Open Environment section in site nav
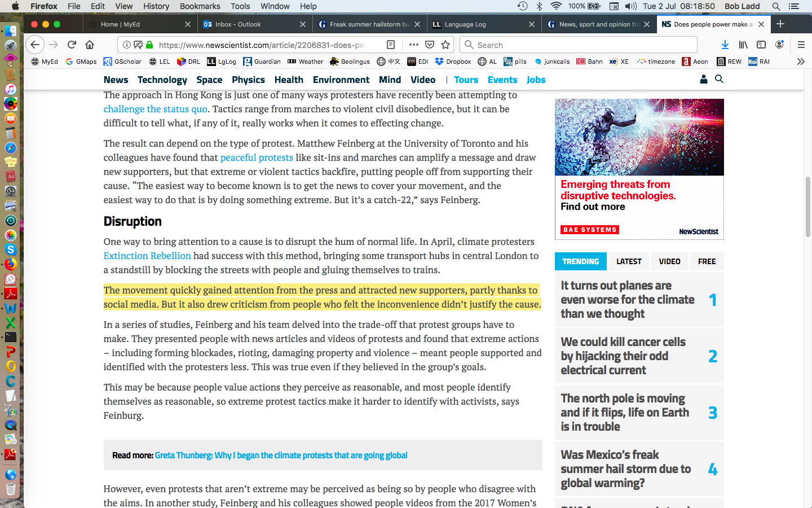 pyautogui.click(x=341, y=80)
